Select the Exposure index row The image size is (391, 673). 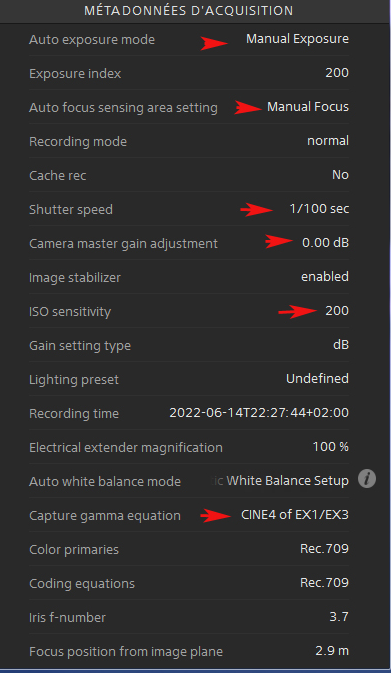(189, 73)
